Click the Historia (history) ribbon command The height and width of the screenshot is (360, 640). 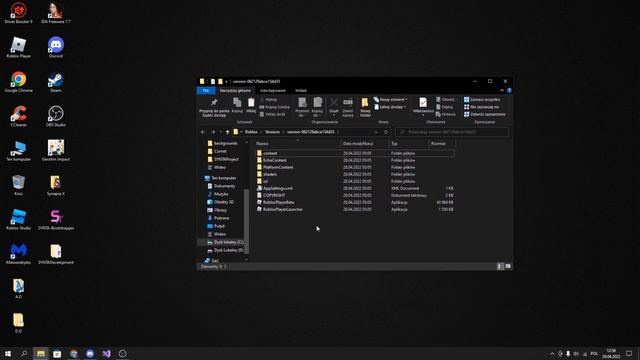click(445, 114)
